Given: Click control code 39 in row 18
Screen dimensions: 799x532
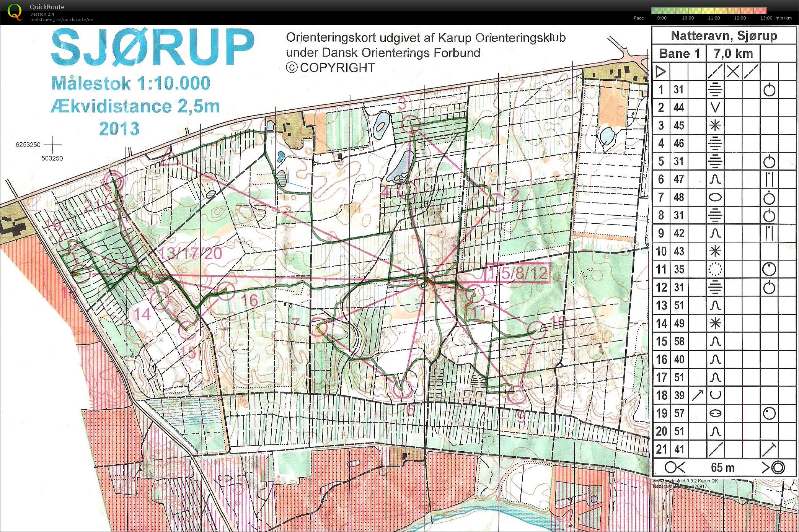Looking at the screenshot, I should tap(679, 395).
